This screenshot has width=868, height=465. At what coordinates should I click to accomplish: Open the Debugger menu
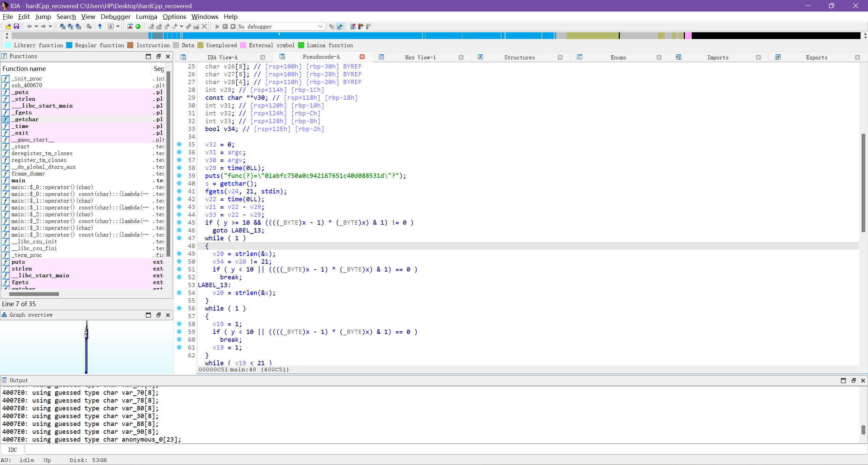coord(115,17)
